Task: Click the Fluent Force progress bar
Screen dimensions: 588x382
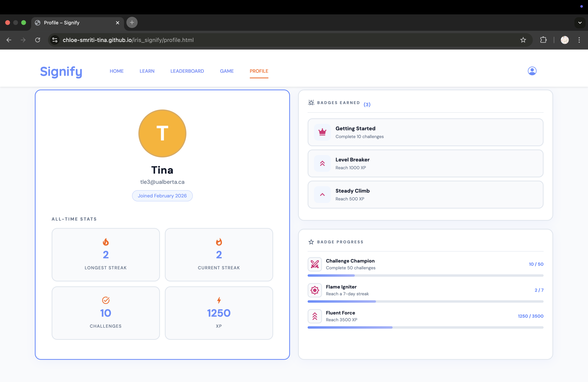Action: tap(425, 327)
